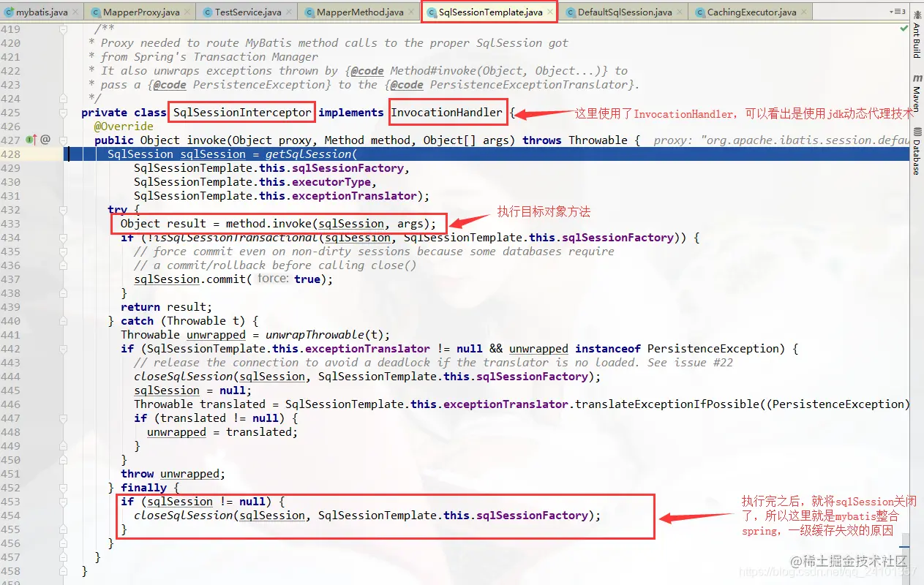
Task: Collapse the try block at line 432
Action: coord(64,210)
